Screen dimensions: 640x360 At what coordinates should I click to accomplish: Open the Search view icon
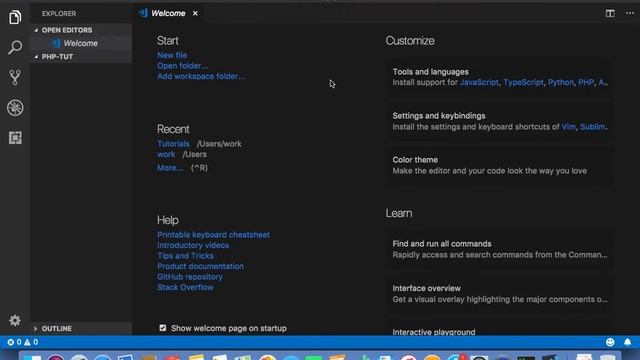pos(15,47)
